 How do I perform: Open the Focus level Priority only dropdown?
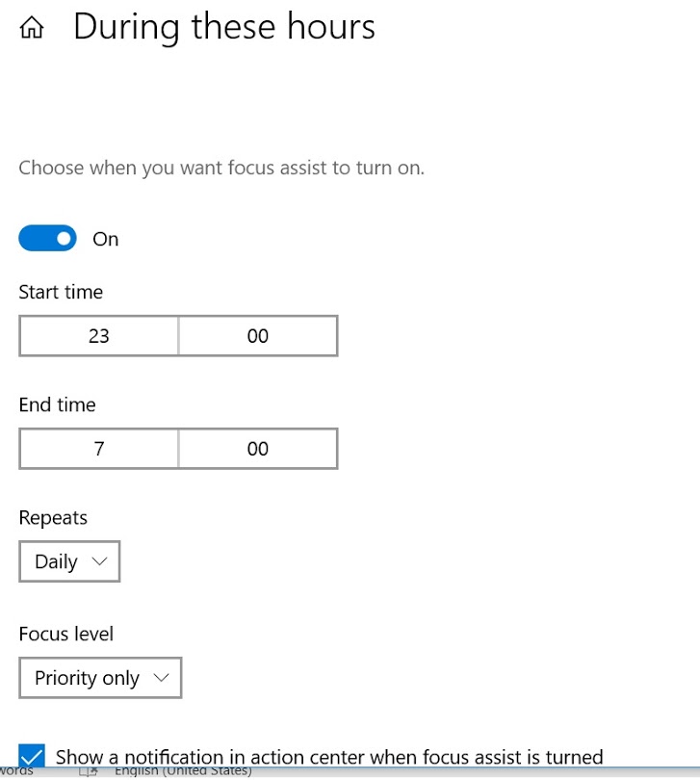pos(99,678)
